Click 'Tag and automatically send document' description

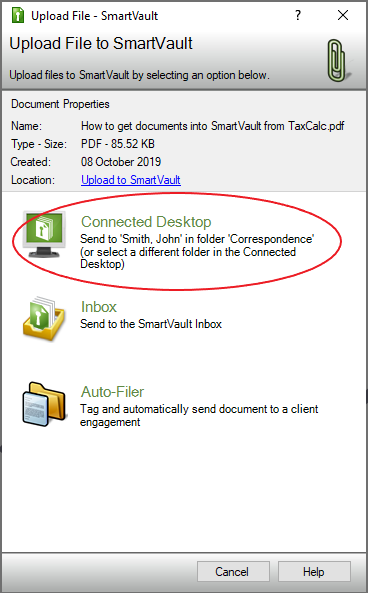coord(199,415)
